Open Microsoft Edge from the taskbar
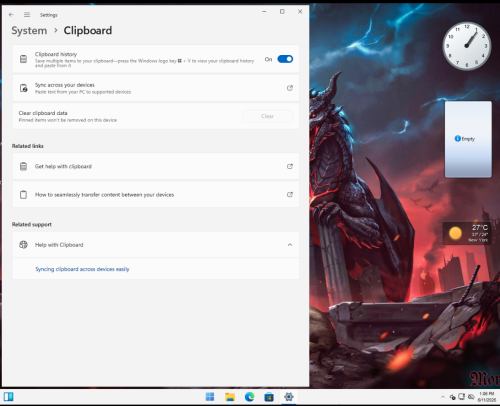The width and height of the screenshot is (500, 406). [249, 397]
